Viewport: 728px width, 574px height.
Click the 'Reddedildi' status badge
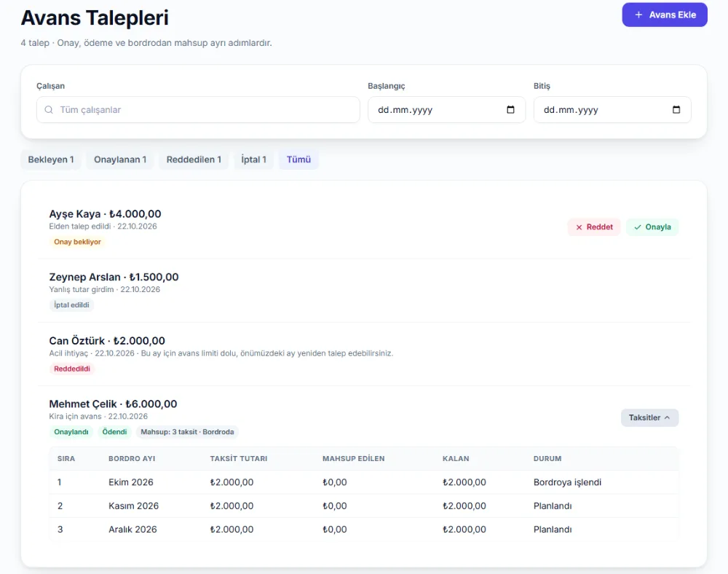72,369
